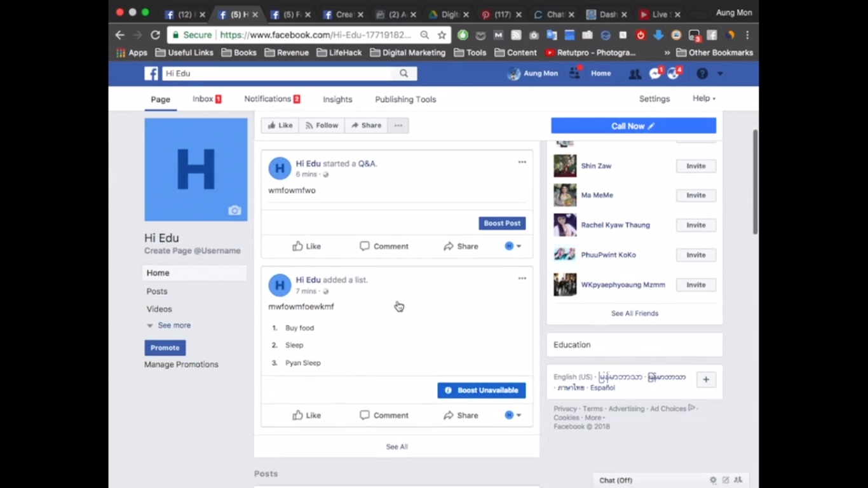Invite Shin Zaw to like the page
Screen dimensions: 868x488
click(x=696, y=166)
